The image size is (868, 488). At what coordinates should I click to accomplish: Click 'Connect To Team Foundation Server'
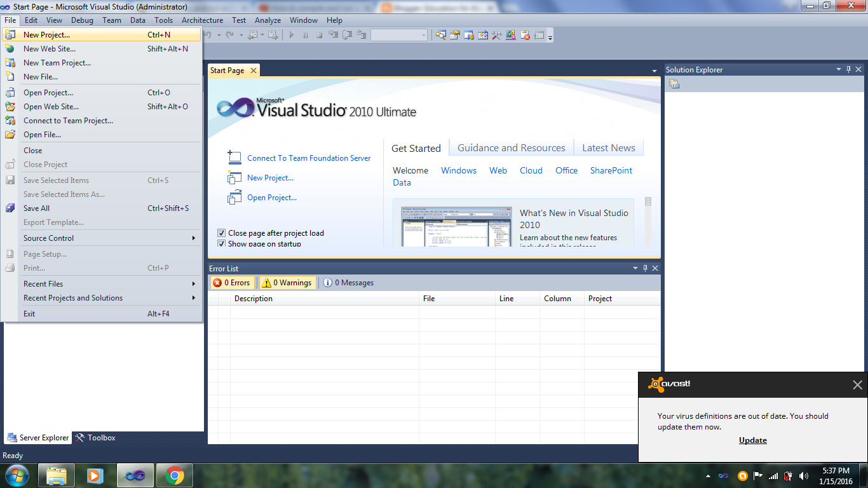point(308,158)
